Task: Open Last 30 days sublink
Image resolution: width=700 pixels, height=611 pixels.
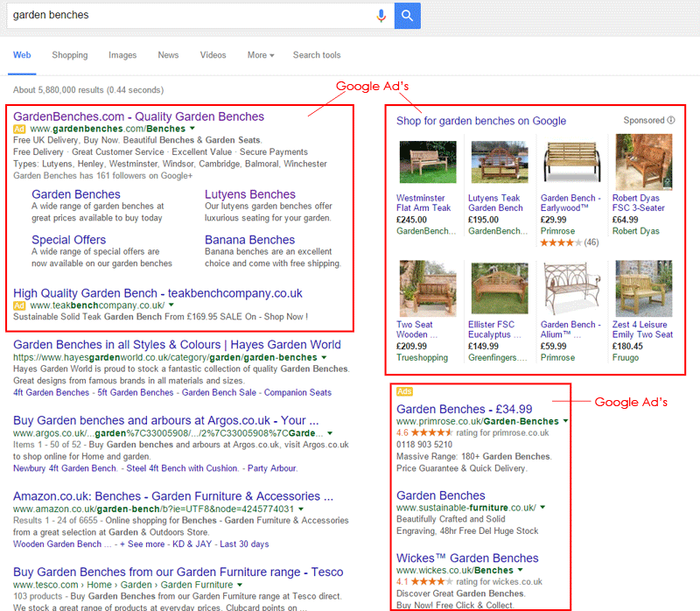Action: click(x=244, y=544)
